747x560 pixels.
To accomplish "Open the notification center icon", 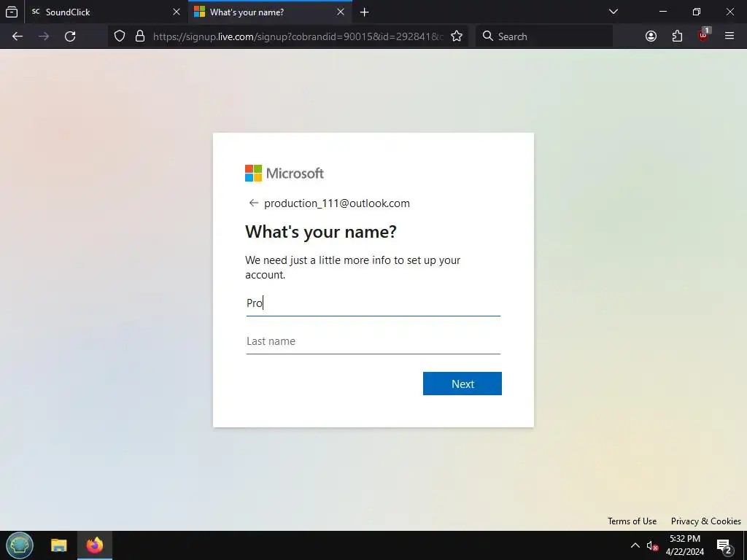I will [724, 546].
